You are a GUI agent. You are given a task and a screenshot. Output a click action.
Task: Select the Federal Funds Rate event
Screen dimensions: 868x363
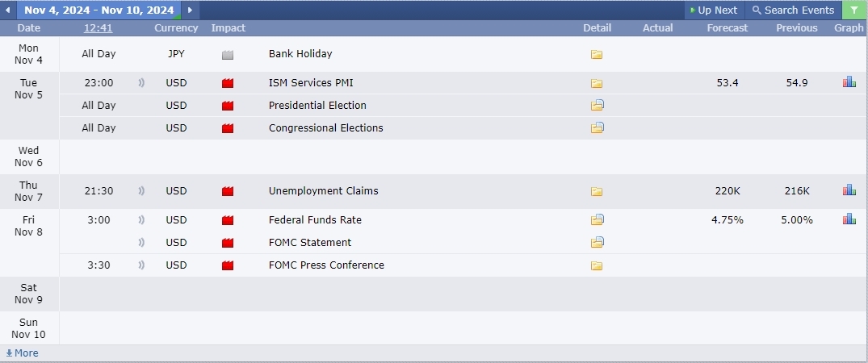[315, 219]
